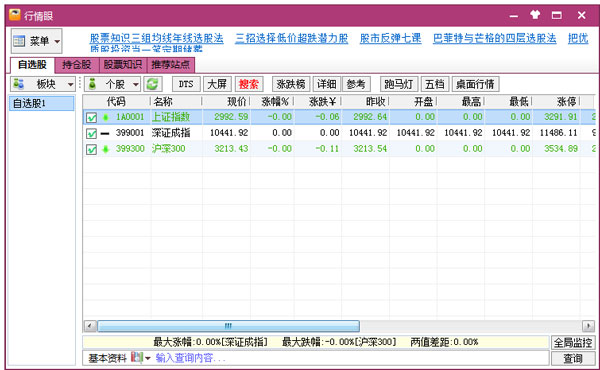The image size is (600, 370).
Task: Switch to the 自选股 tab
Action: (32, 65)
